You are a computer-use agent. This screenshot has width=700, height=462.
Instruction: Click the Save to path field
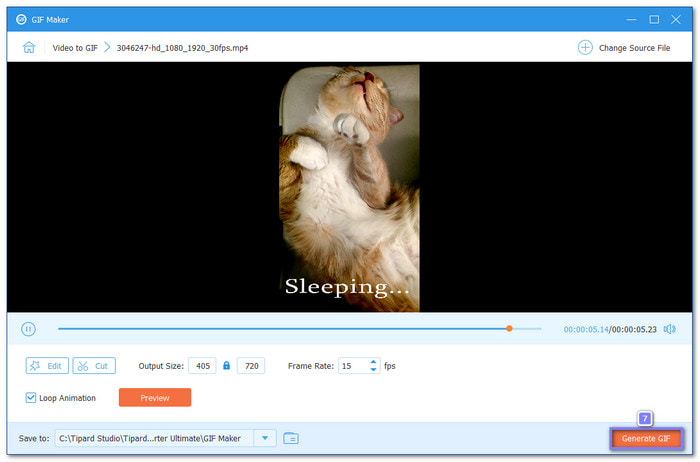[x=154, y=438]
